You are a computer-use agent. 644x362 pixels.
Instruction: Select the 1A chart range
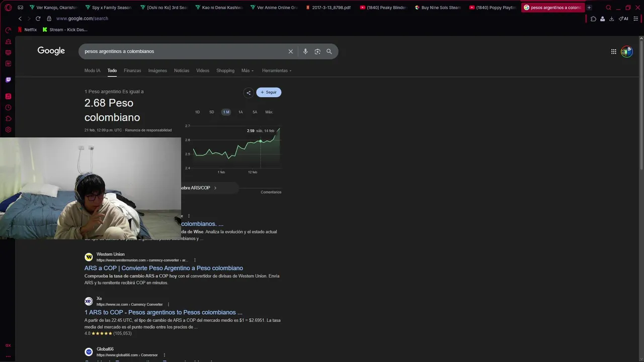[240, 112]
